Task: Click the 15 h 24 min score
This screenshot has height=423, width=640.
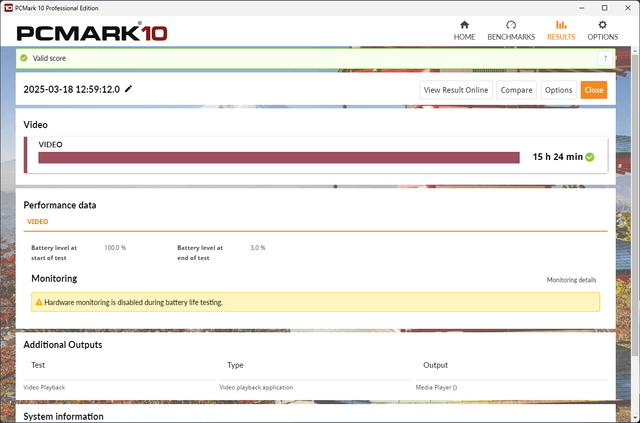Action: click(558, 157)
